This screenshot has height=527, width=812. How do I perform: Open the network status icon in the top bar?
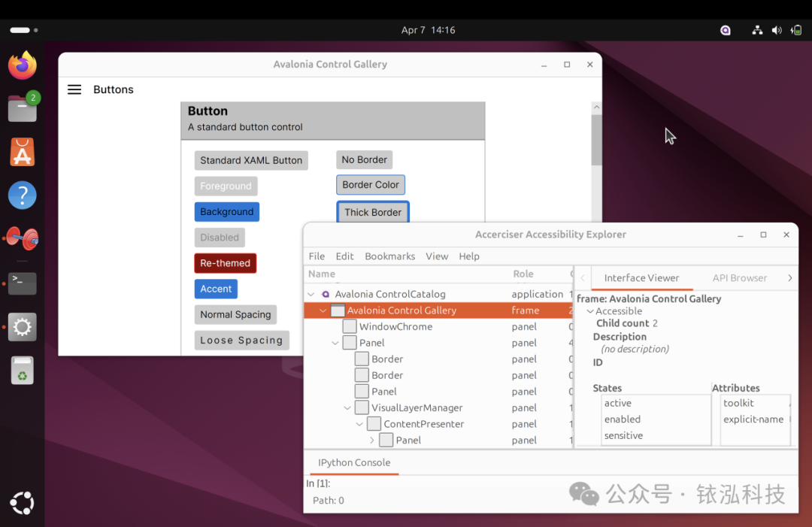[757, 30]
